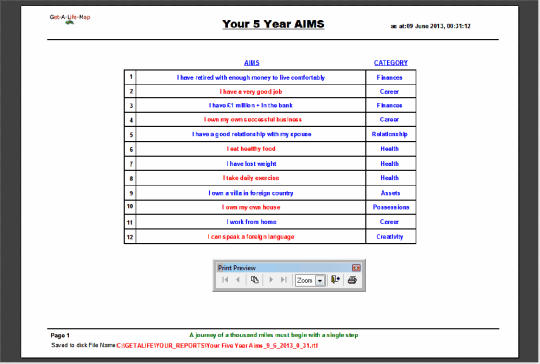The height and width of the screenshot is (364, 540).
Task: Go to previous page in Print Preview
Action: click(238, 280)
